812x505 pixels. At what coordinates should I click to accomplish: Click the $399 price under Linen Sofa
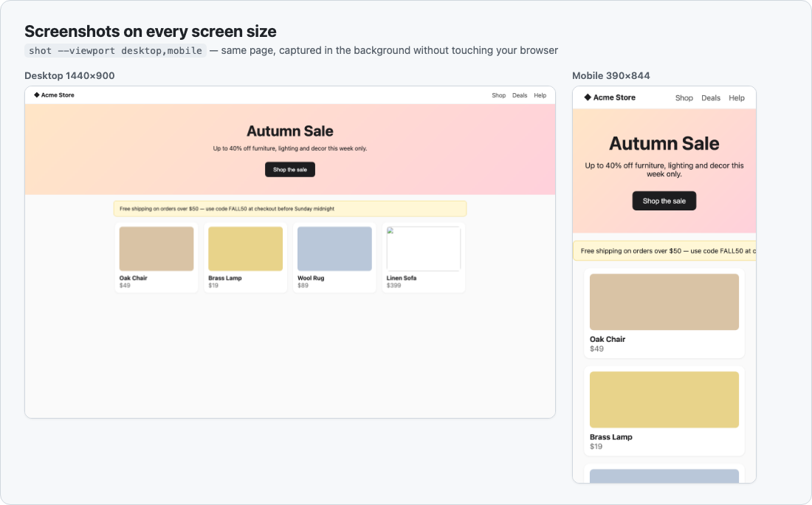[x=393, y=286]
